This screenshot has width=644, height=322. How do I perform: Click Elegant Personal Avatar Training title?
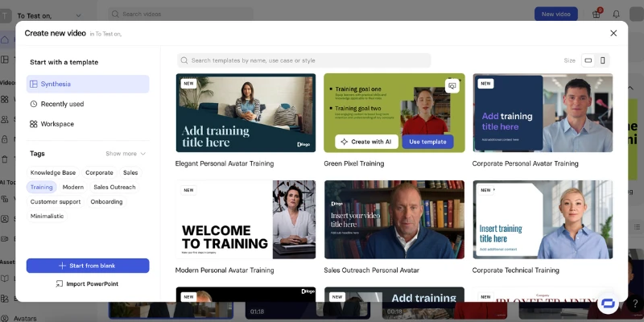pyautogui.click(x=225, y=163)
